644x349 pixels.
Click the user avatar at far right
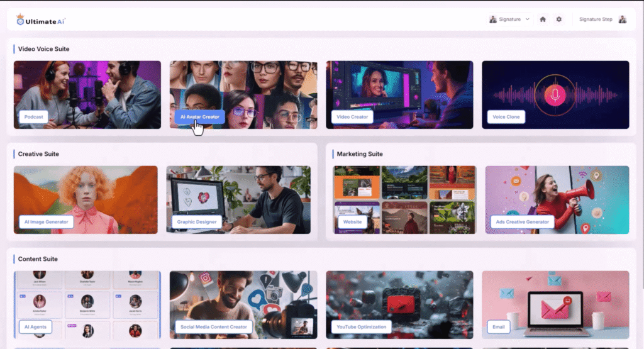622,19
